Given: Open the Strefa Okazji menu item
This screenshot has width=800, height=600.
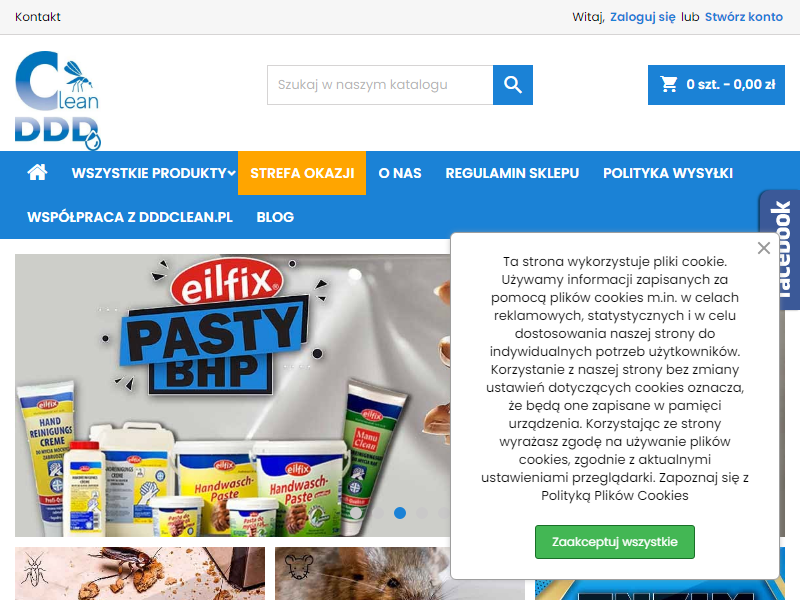Looking at the screenshot, I should pos(302,173).
